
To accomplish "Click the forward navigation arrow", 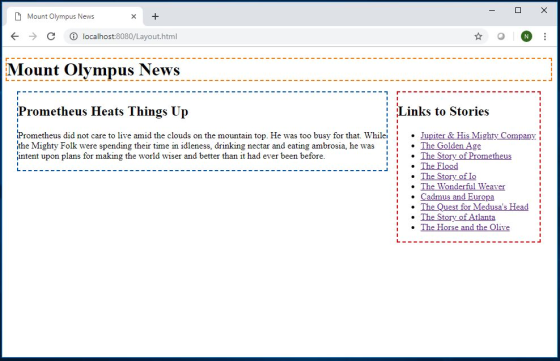I will tap(33, 36).
